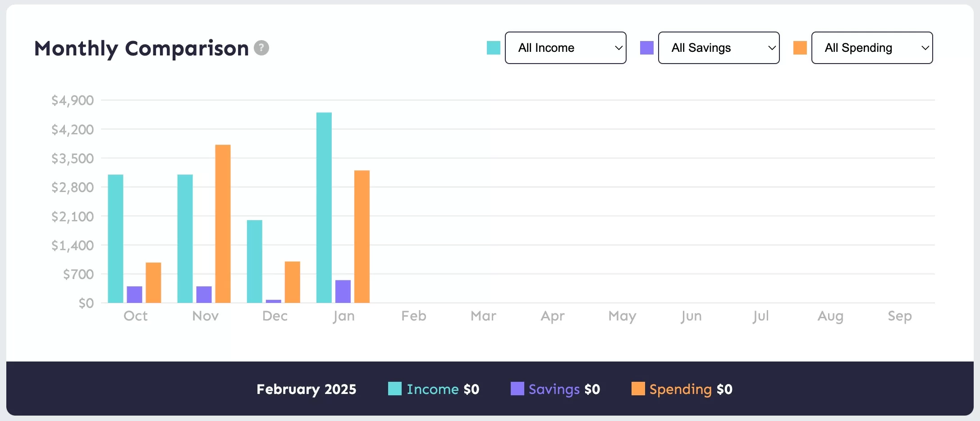Image resolution: width=980 pixels, height=421 pixels.
Task: Click purple swatch beside All Savings
Action: coord(647,48)
